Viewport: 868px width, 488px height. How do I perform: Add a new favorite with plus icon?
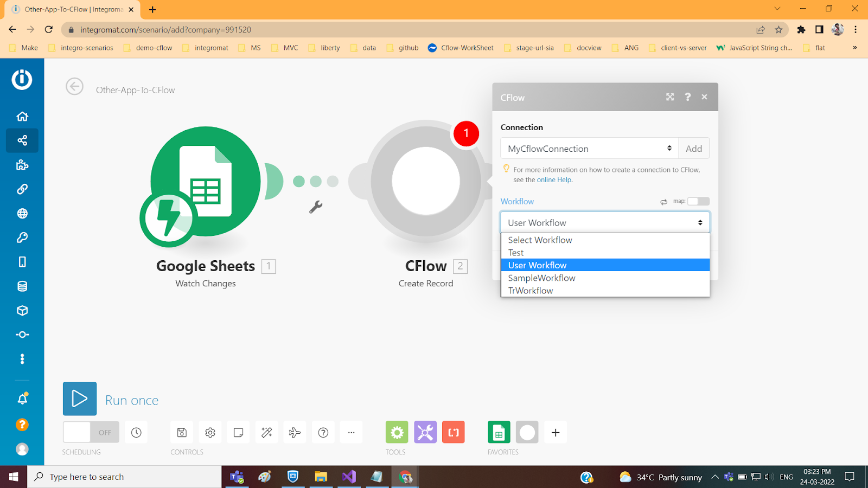[x=556, y=432]
